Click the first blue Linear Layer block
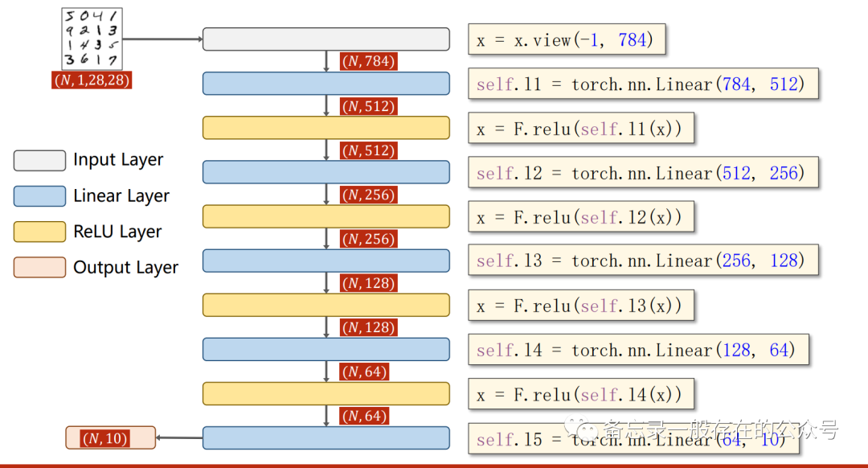The height and width of the screenshot is (468, 868). (325, 83)
